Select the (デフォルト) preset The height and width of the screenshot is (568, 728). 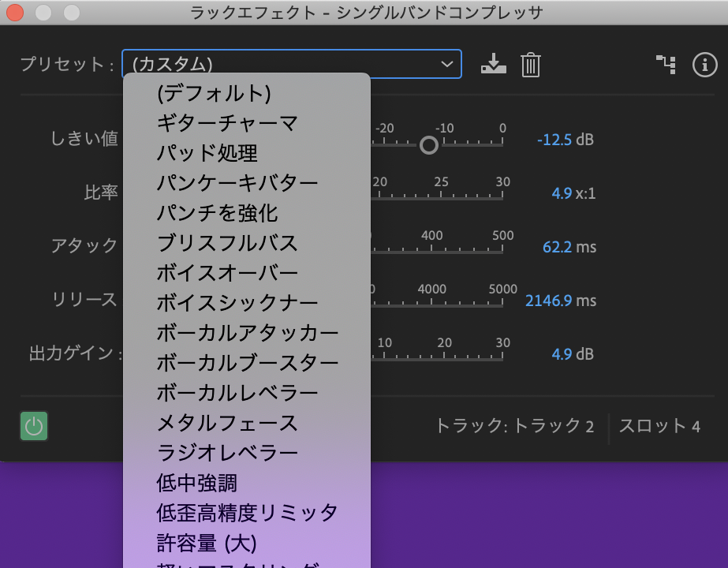tap(214, 93)
